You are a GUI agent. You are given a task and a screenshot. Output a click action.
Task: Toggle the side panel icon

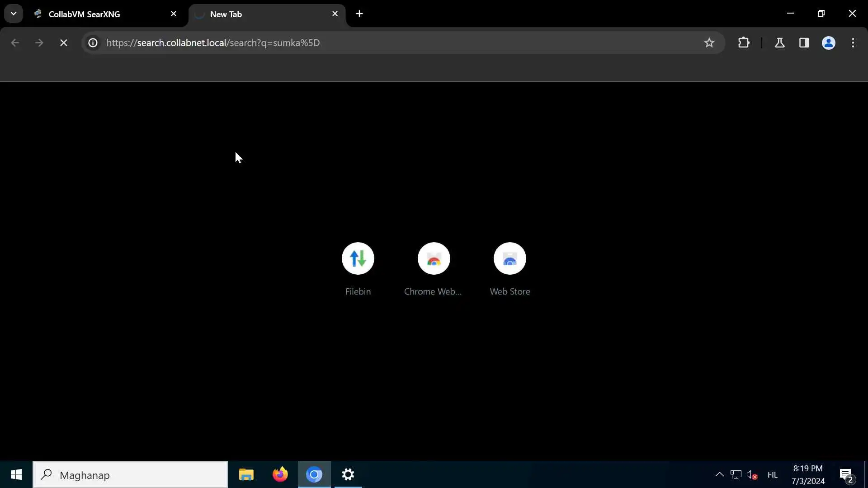[804, 43]
